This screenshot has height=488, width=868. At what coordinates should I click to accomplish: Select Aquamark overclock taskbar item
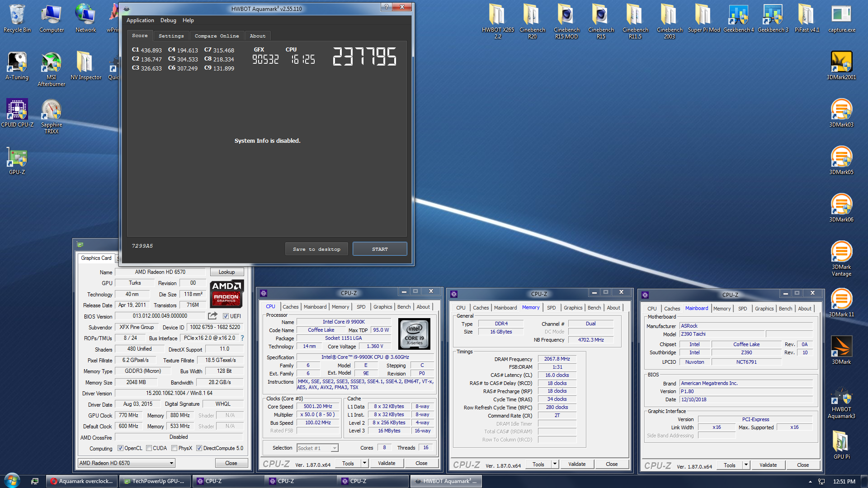coord(82,481)
